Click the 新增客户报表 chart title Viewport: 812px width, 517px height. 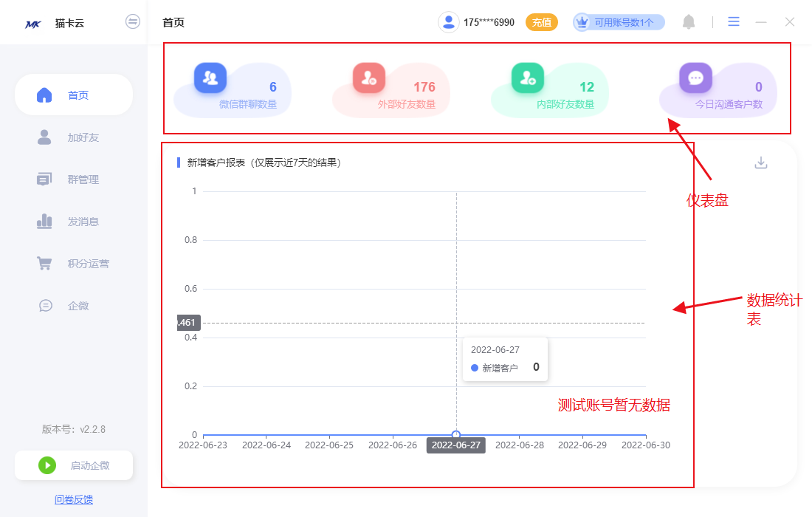pyautogui.click(x=264, y=162)
